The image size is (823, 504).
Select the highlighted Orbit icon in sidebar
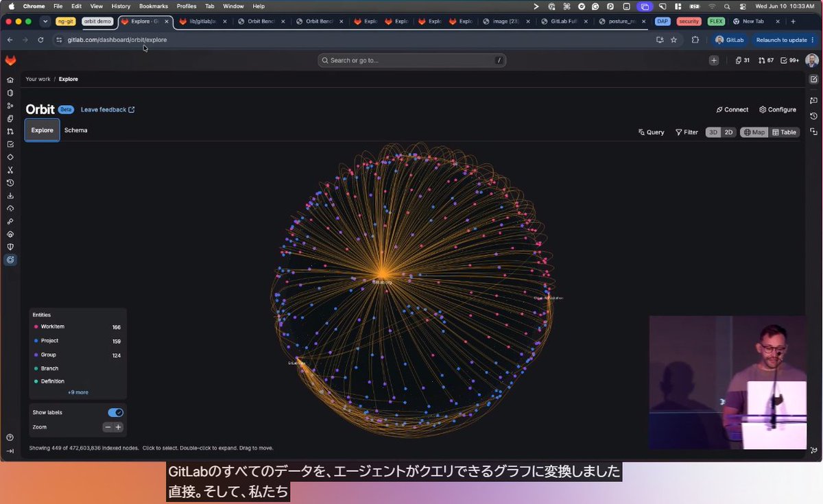[x=10, y=260]
